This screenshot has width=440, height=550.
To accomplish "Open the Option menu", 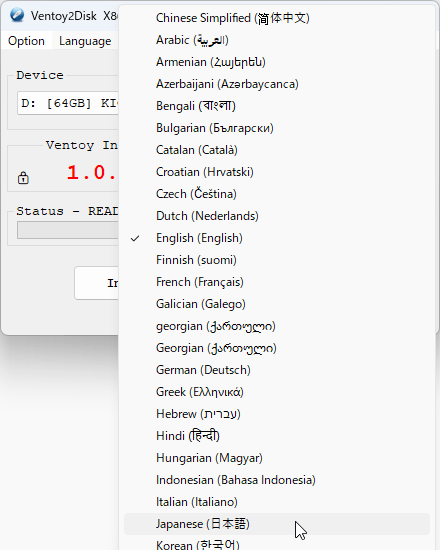I will coord(26,41).
